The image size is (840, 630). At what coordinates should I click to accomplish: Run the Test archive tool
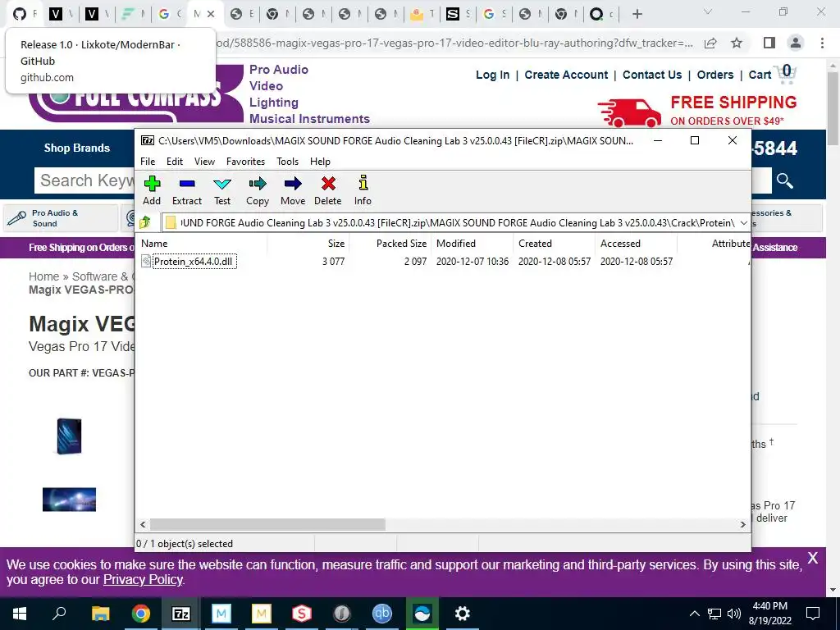[222, 190]
